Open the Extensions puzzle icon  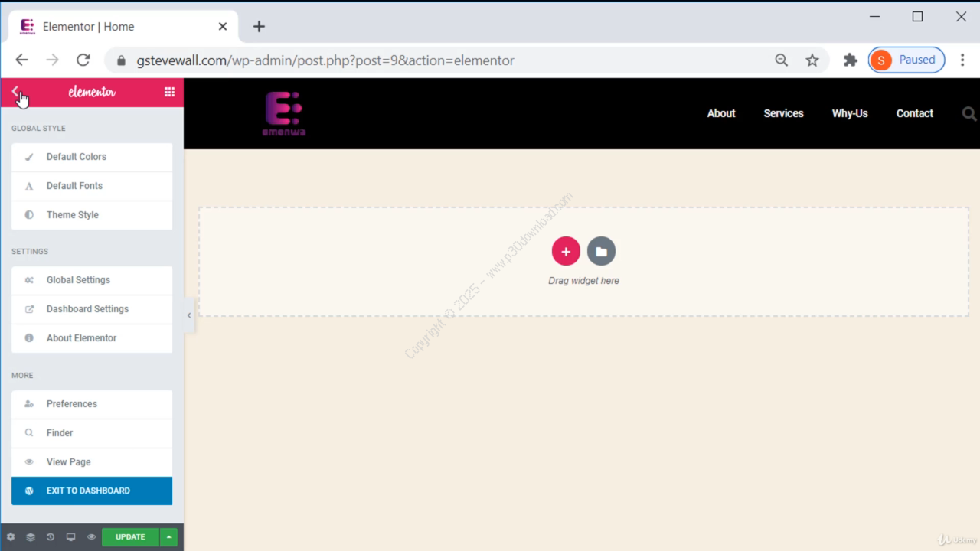(850, 60)
